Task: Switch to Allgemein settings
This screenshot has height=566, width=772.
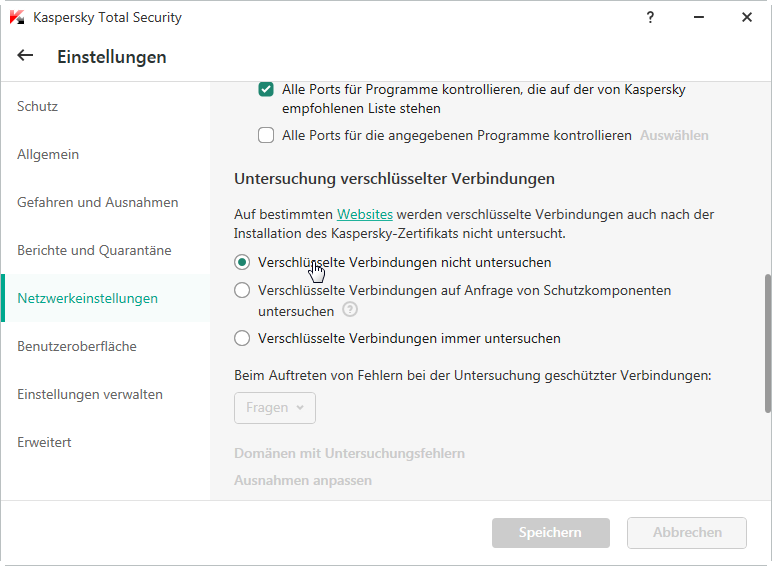Action: tap(48, 154)
